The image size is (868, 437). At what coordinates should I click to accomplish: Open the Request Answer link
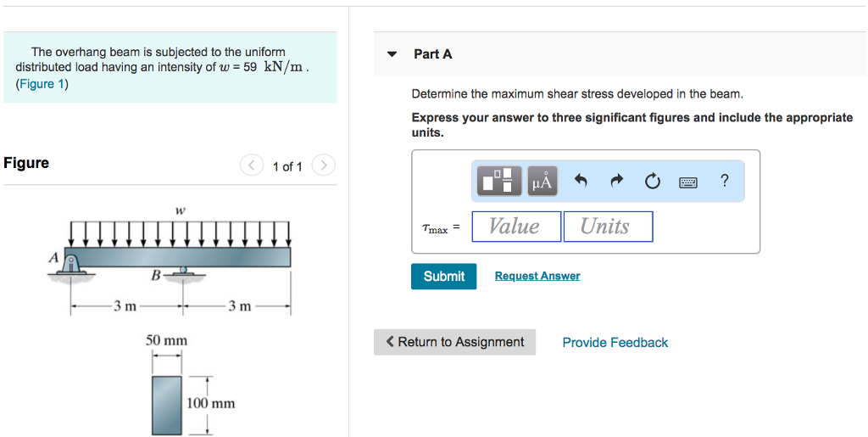[x=537, y=276]
